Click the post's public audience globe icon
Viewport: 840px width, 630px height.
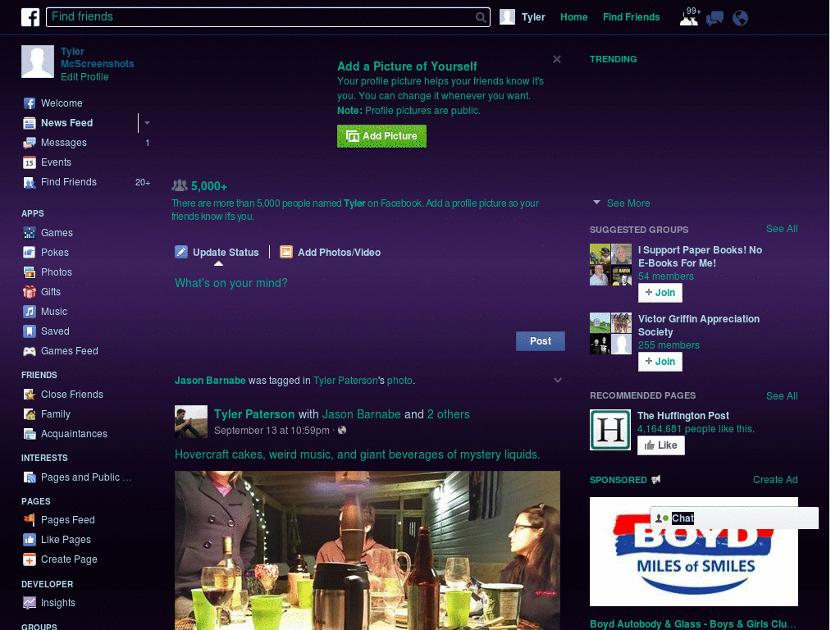342,430
